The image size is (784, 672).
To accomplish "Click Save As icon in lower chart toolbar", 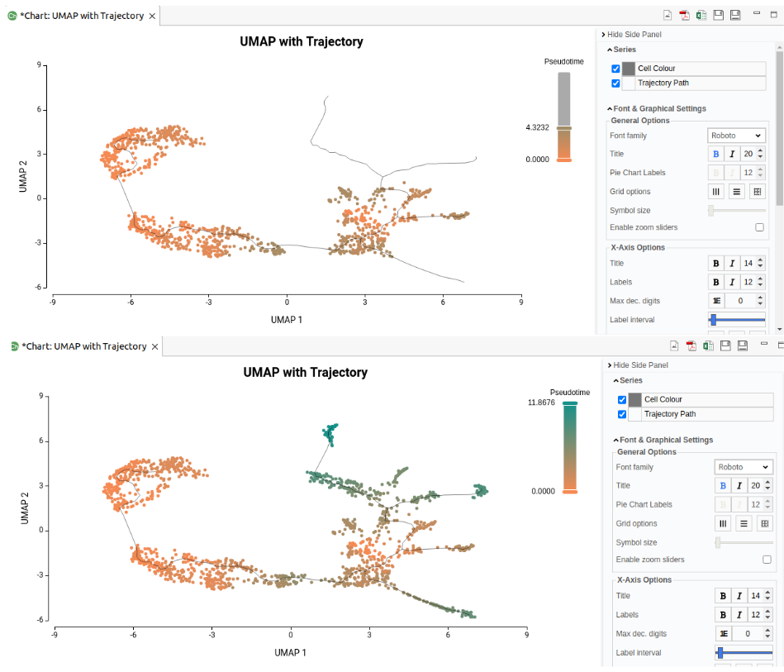I will pos(743,346).
